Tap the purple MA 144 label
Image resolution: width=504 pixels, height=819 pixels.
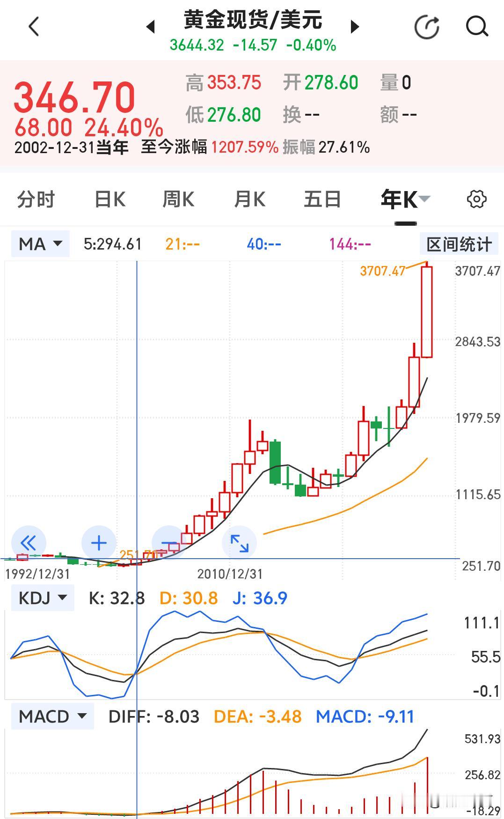click(350, 244)
